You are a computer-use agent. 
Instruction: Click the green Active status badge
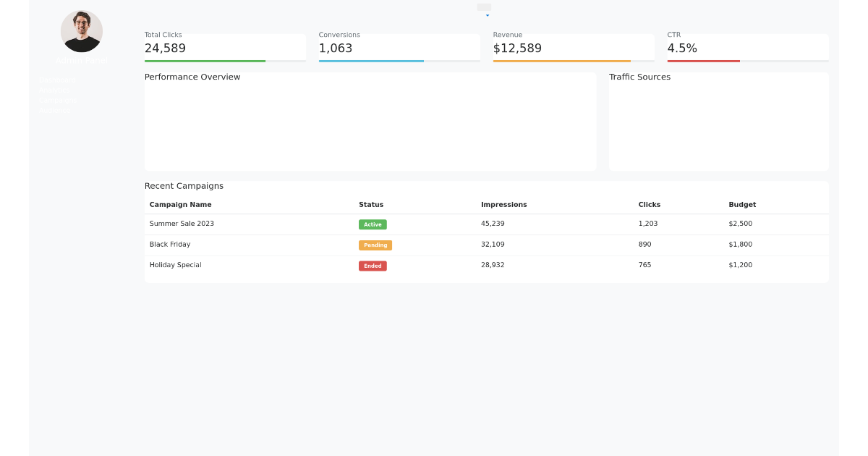click(x=373, y=224)
